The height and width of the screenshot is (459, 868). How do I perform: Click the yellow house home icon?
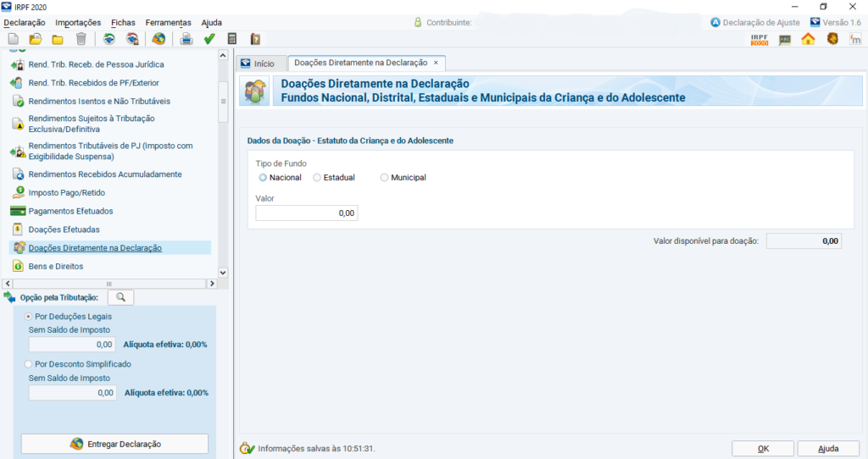(x=808, y=39)
